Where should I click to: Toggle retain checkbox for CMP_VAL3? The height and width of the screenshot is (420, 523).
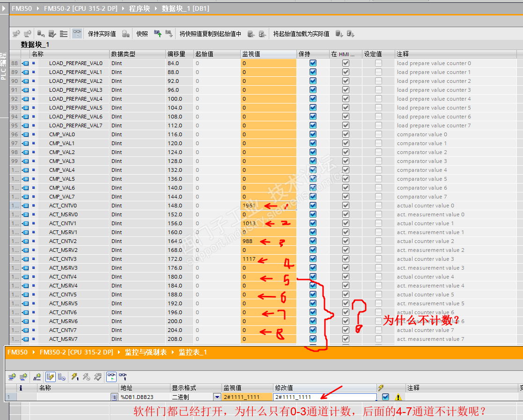click(313, 161)
